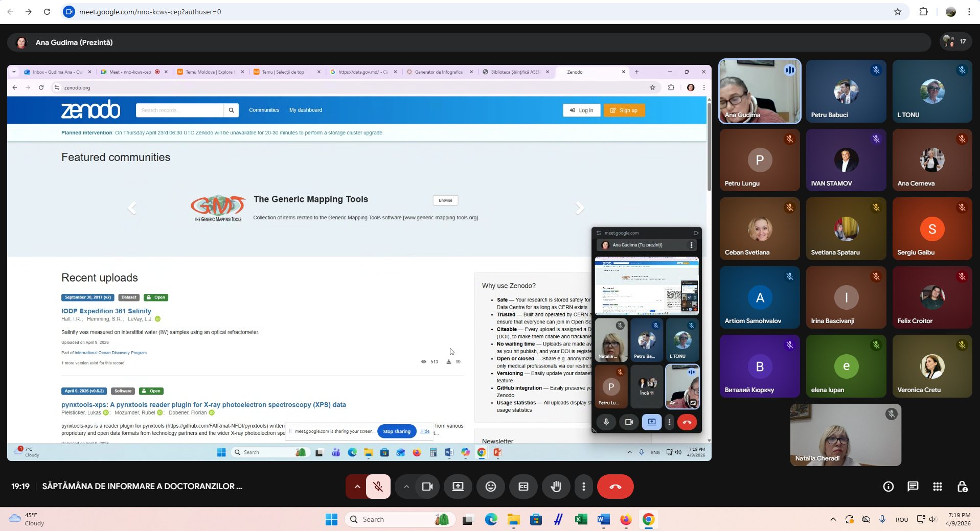The image size is (980, 531).
Task: Open the chat with everyone panel
Action: pos(913,487)
